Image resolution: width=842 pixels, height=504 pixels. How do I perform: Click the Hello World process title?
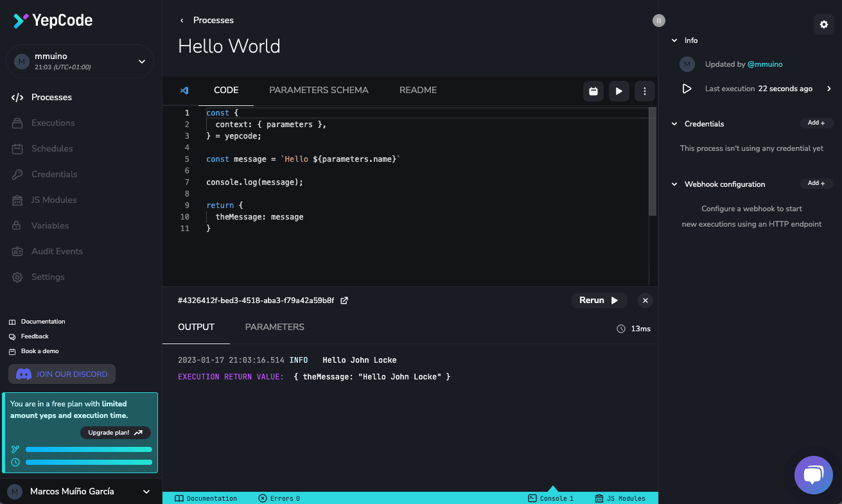pos(229,46)
